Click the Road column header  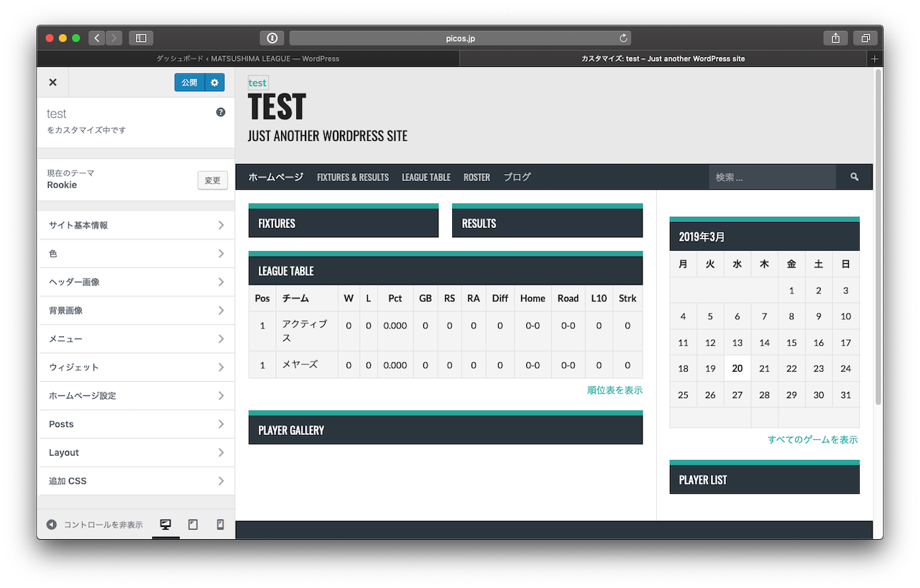pyautogui.click(x=568, y=298)
